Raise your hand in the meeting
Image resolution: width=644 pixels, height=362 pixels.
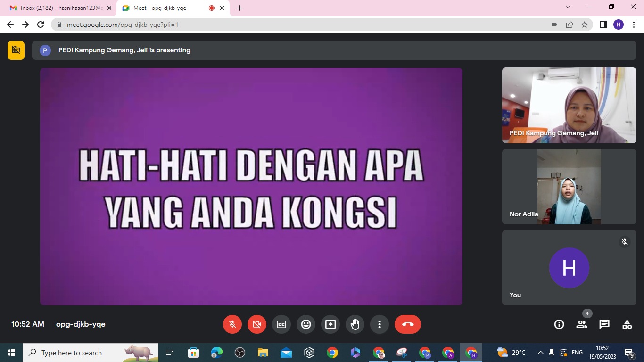pyautogui.click(x=355, y=324)
